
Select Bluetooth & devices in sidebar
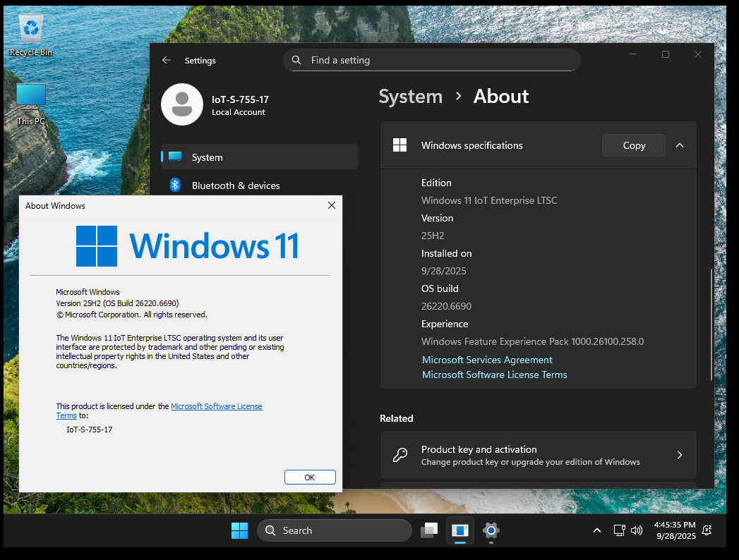pos(260,185)
